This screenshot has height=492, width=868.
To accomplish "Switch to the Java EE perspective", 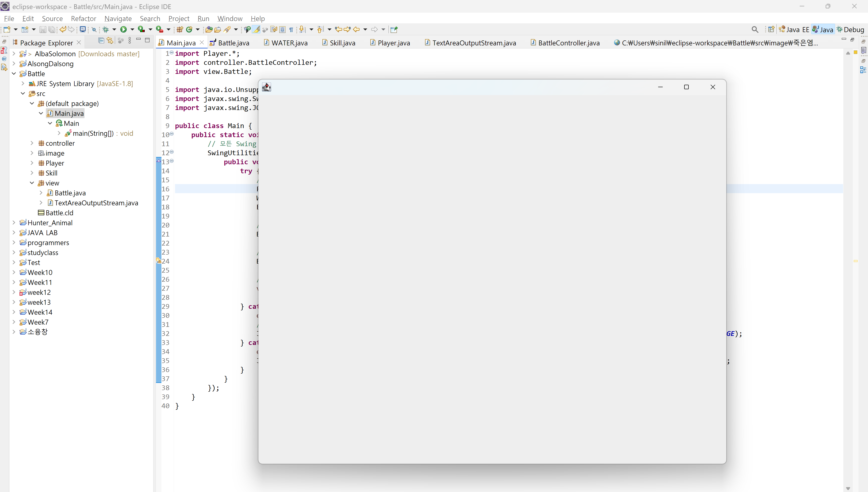I will [x=794, y=29].
